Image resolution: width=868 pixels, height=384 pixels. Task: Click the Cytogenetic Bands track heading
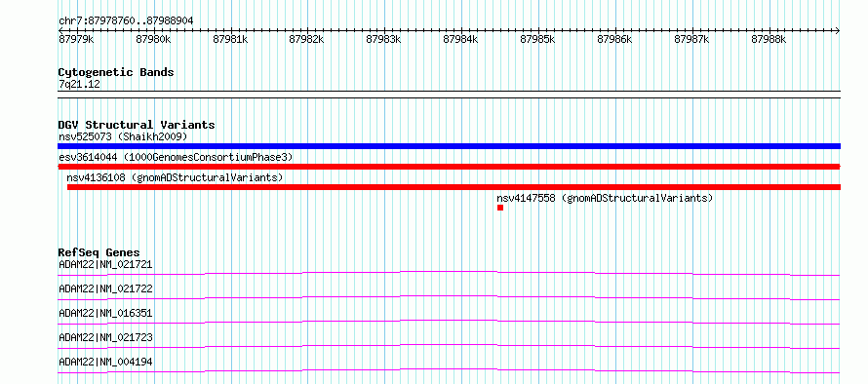pos(116,72)
